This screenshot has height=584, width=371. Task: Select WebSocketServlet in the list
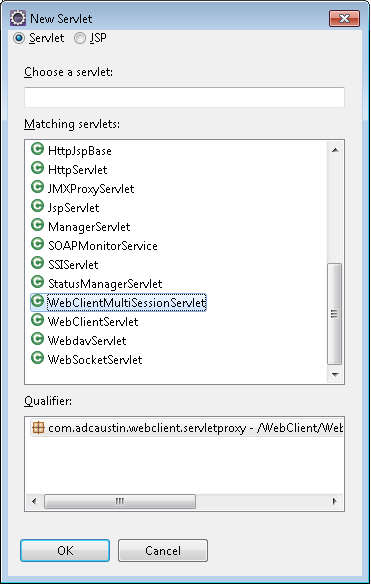click(95, 360)
